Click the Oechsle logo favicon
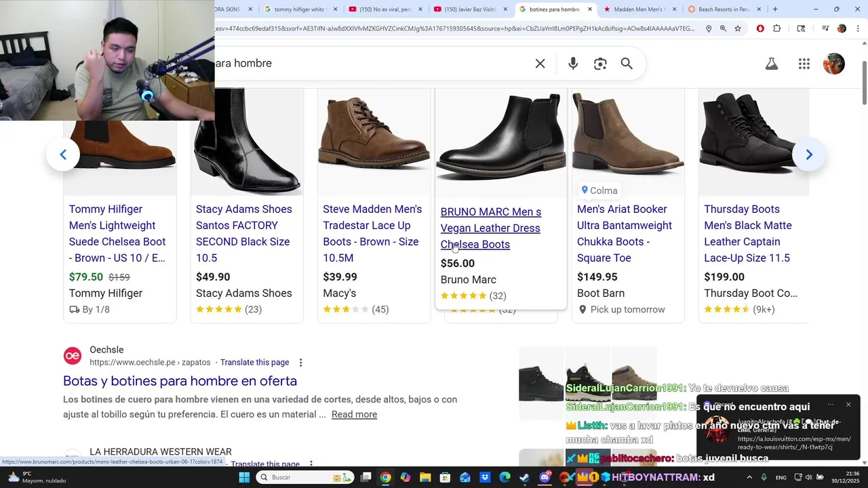 coord(73,356)
